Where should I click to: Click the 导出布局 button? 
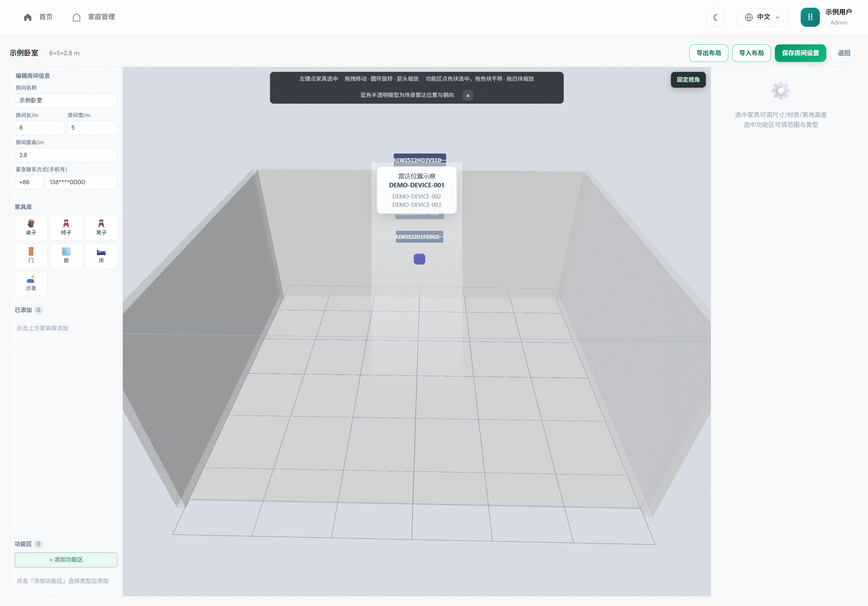[708, 53]
